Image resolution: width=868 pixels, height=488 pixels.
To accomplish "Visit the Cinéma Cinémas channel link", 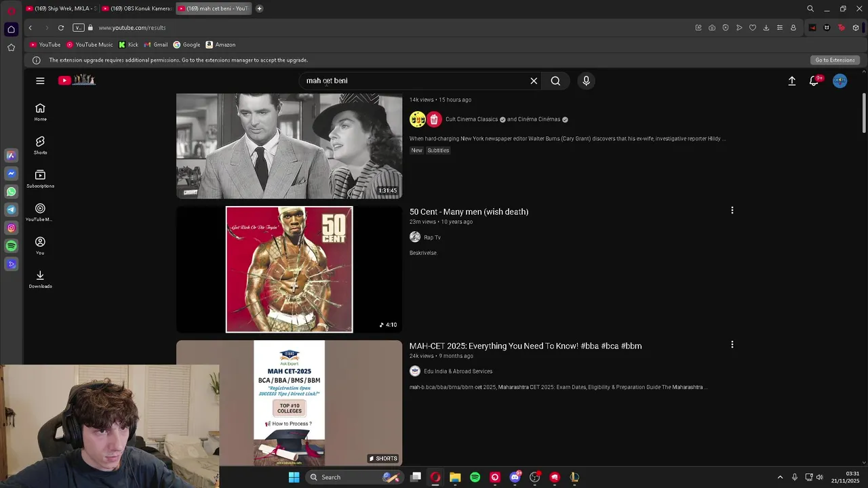I will point(539,119).
